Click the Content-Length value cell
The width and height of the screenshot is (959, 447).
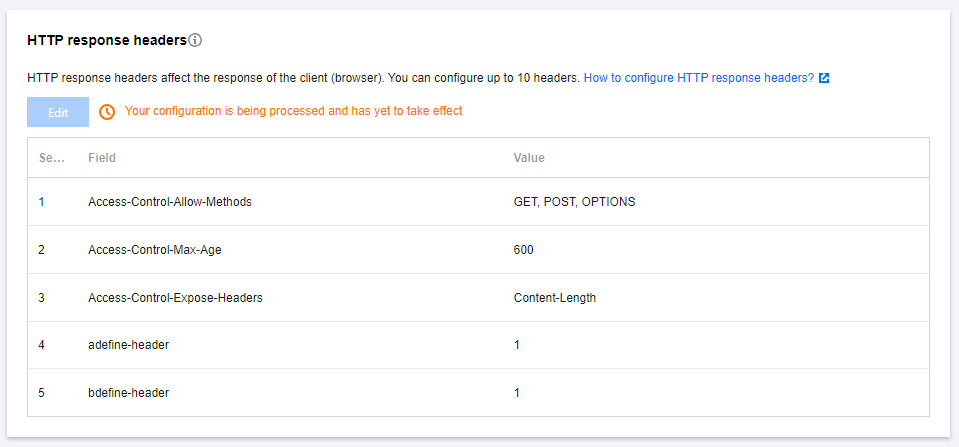(x=555, y=298)
